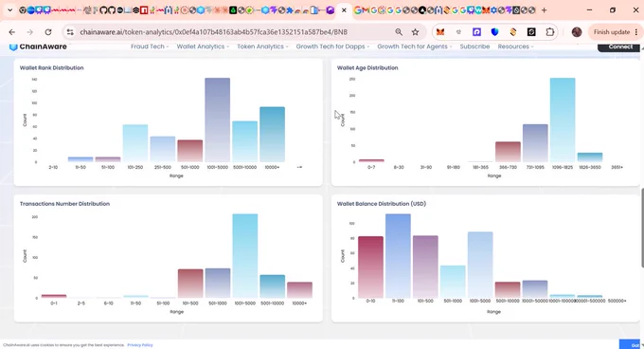Expand Growth Tech for Dapps menu
This screenshot has width=644, height=349.
[x=332, y=46]
